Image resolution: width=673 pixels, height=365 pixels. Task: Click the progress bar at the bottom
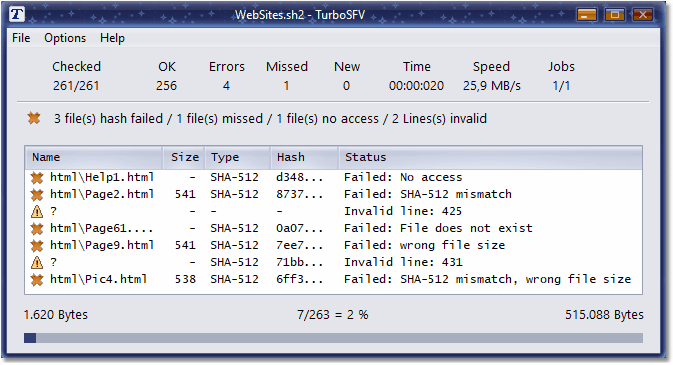(333, 338)
